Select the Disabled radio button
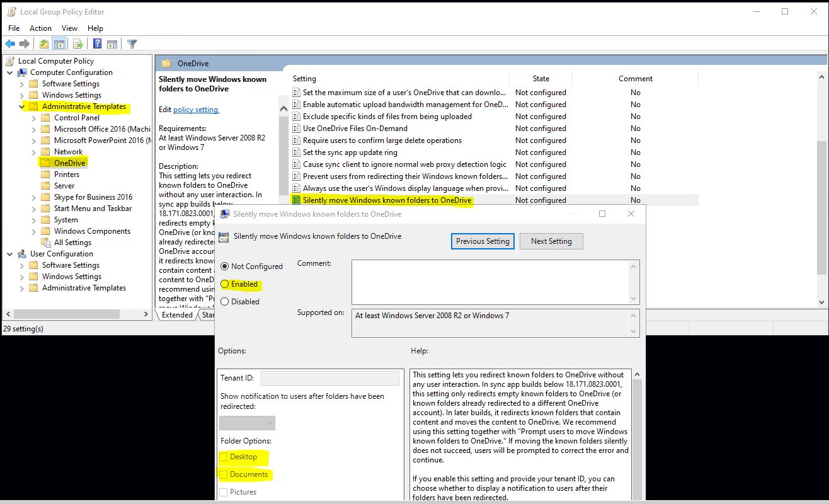 pyautogui.click(x=225, y=301)
